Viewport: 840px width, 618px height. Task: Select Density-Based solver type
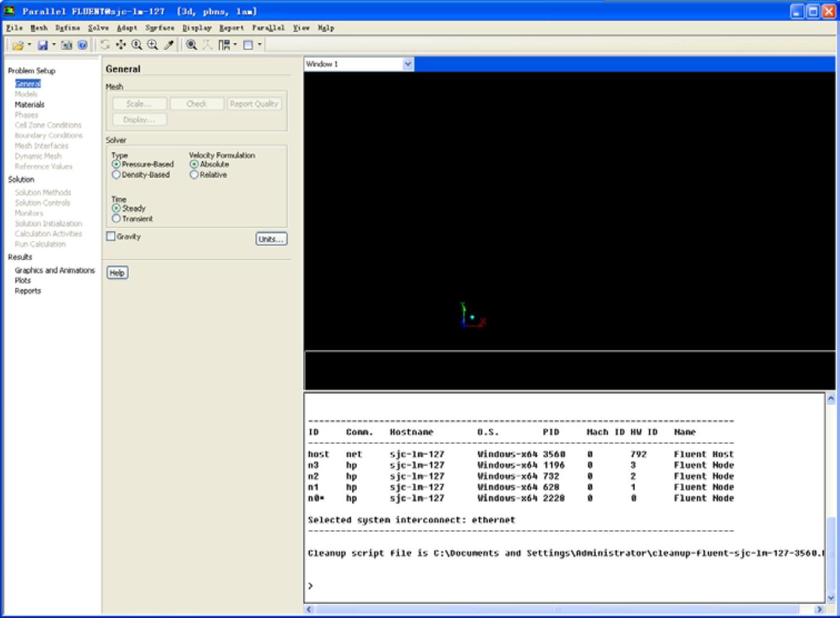point(116,175)
